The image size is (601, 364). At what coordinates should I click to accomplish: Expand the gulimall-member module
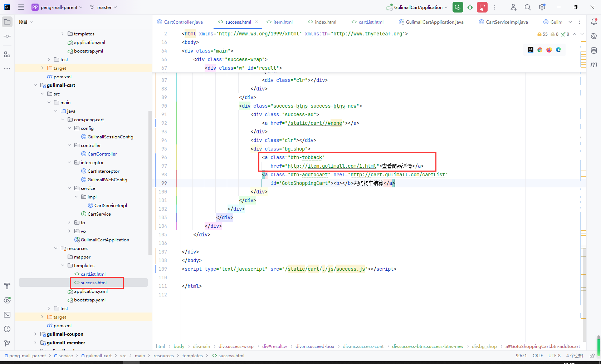pyautogui.click(x=35, y=343)
